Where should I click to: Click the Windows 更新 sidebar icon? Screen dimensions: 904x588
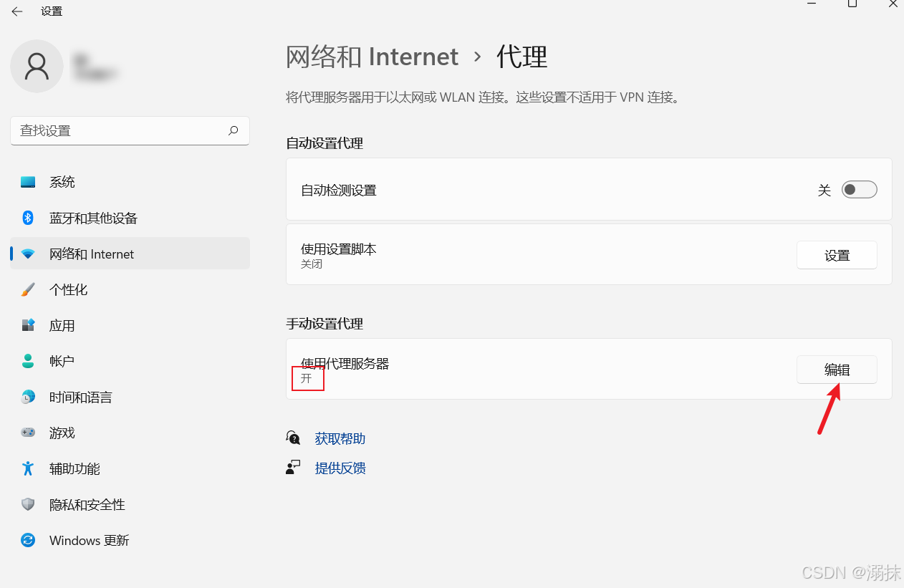coord(27,540)
